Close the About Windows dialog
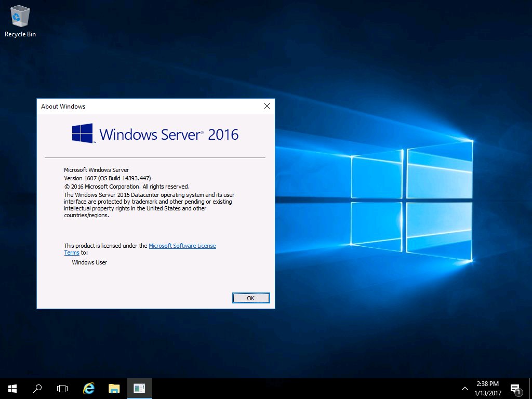The width and height of the screenshot is (532, 399). pyautogui.click(x=267, y=106)
